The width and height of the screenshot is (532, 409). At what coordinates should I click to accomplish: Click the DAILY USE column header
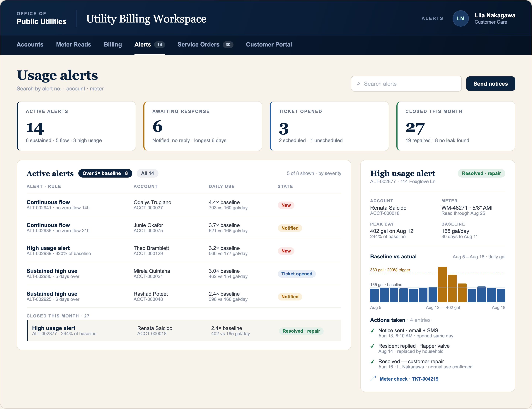pyautogui.click(x=221, y=186)
